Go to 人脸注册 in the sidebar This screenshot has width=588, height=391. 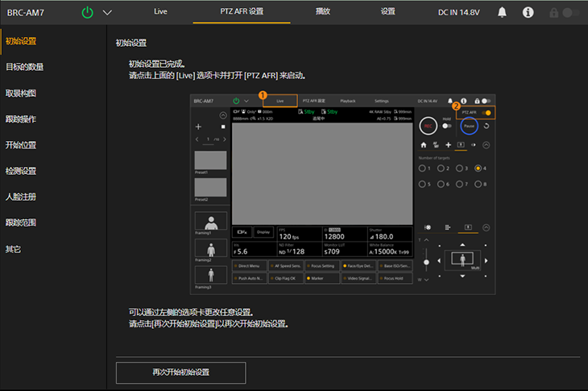click(21, 197)
